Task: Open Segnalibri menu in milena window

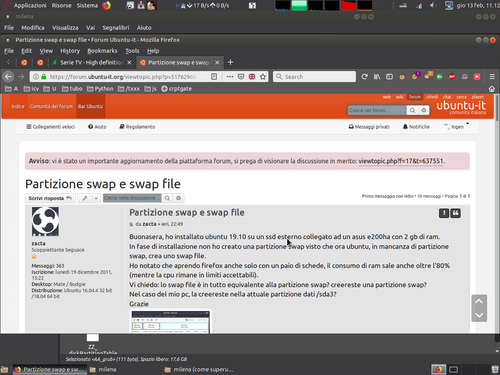Action: 116,28
